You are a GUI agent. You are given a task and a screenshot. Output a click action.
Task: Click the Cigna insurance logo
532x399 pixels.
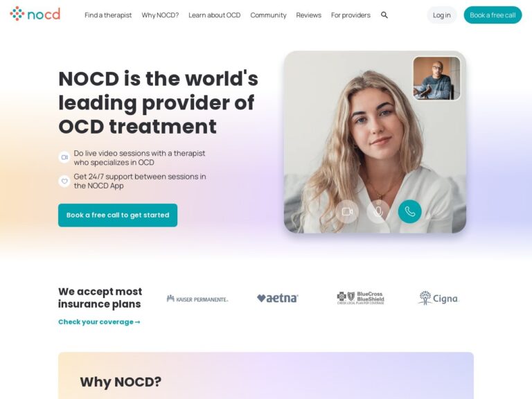(438, 298)
